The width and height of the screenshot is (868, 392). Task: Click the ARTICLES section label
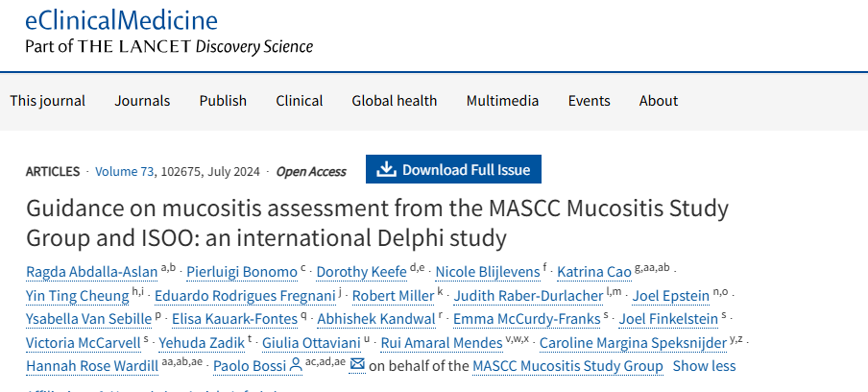pos(53,172)
